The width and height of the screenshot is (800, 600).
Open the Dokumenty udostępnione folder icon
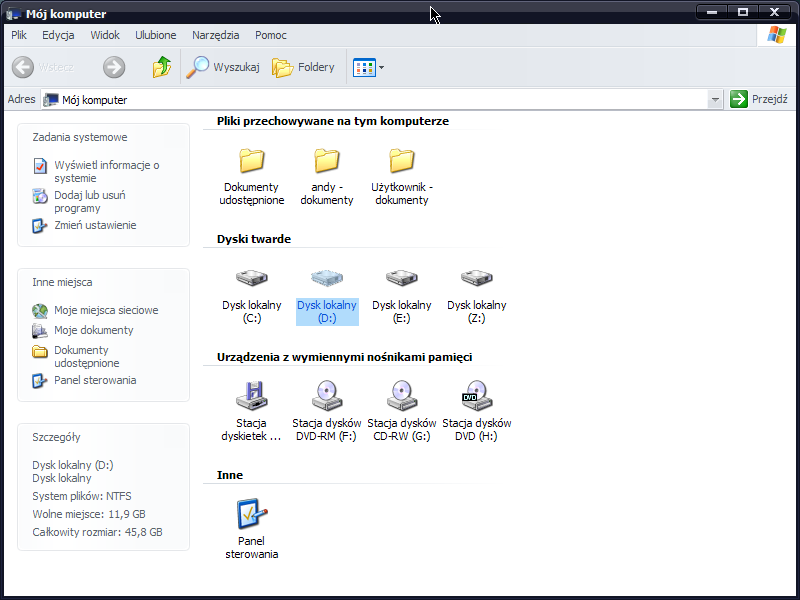[x=252, y=160]
